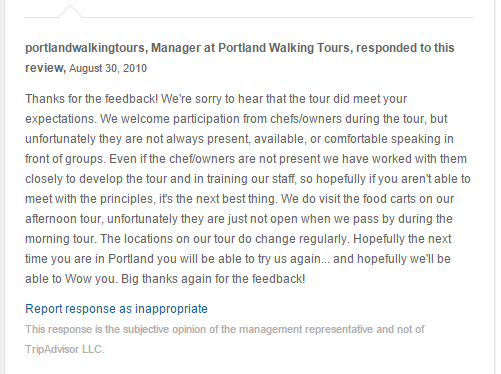Click the word principles in the response
The height and width of the screenshot is (374, 501).
pyautogui.click(x=127, y=199)
